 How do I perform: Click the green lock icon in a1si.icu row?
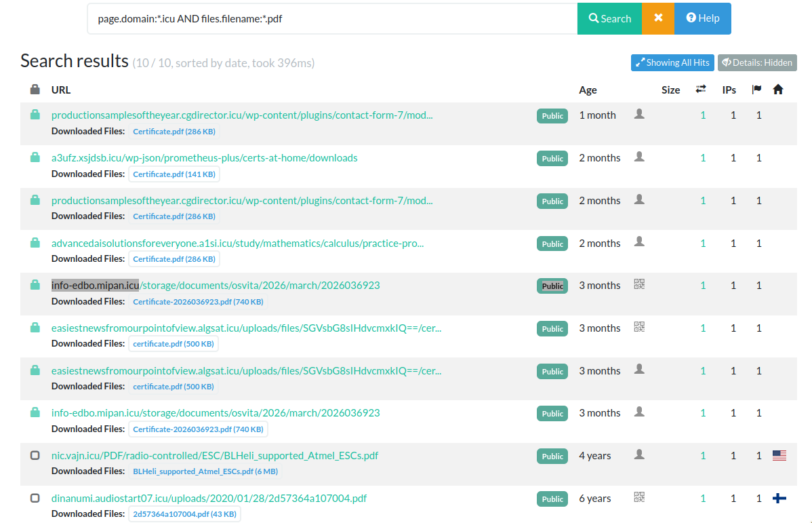pyautogui.click(x=35, y=242)
